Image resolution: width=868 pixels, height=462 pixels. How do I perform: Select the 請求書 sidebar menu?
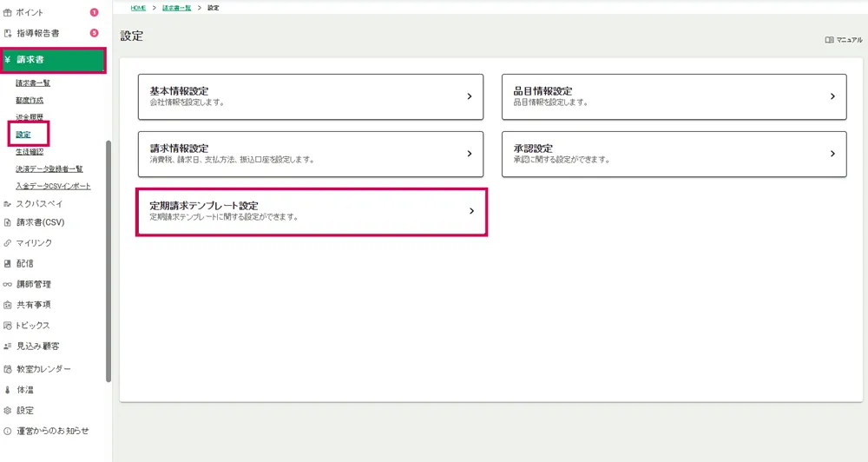(53, 60)
